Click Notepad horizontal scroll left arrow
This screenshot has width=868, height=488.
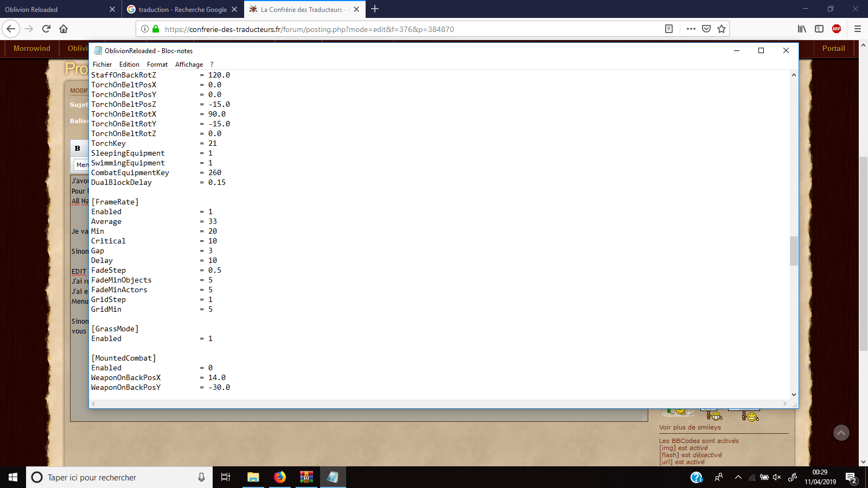[x=93, y=403]
